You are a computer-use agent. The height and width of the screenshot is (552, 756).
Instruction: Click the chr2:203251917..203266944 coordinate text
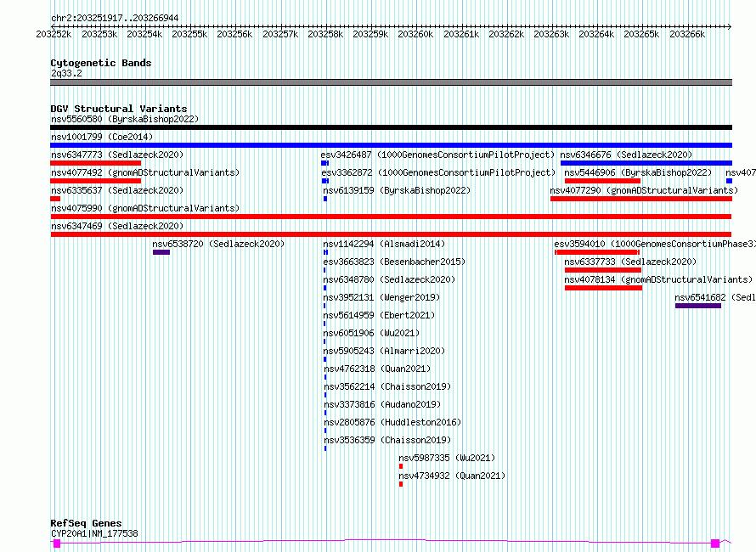click(115, 18)
